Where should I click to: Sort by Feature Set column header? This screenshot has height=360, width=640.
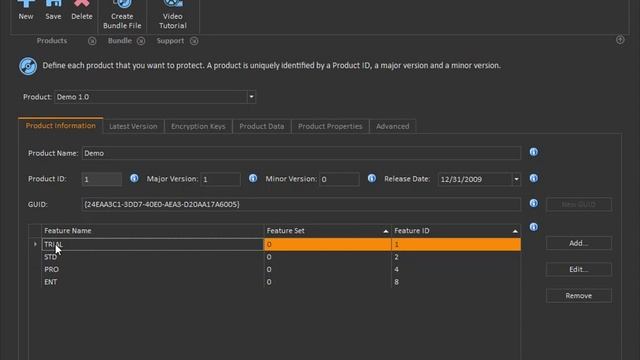coord(327,231)
